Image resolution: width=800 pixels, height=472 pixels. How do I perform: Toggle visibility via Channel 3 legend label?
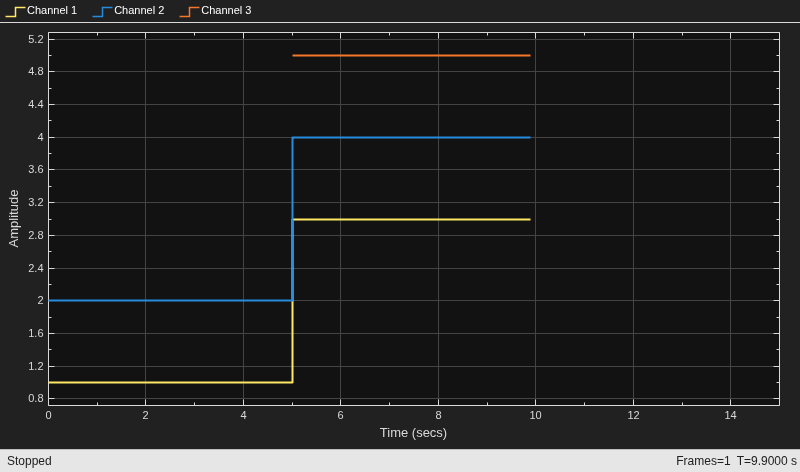(226, 10)
